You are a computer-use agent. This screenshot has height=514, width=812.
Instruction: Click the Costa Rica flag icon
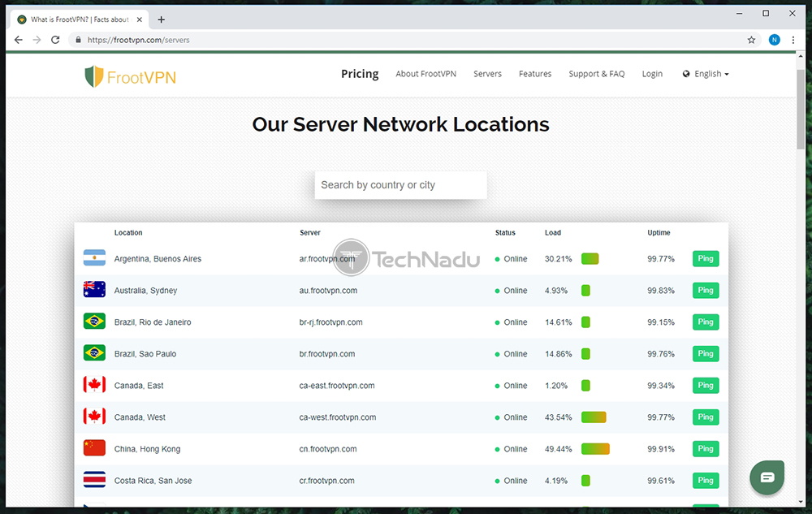click(94, 480)
